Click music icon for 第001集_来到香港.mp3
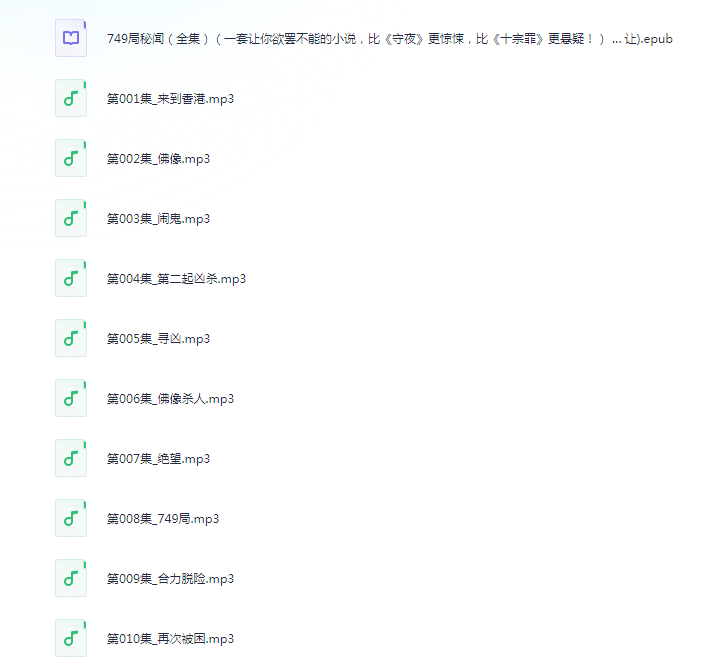Viewport: 722px width, 665px height. [x=71, y=98]
